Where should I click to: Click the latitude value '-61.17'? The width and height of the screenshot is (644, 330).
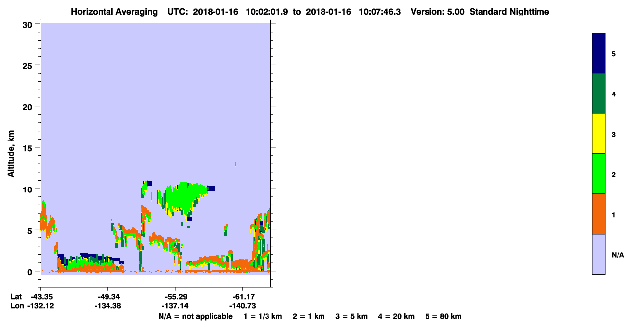coord(242,296)
